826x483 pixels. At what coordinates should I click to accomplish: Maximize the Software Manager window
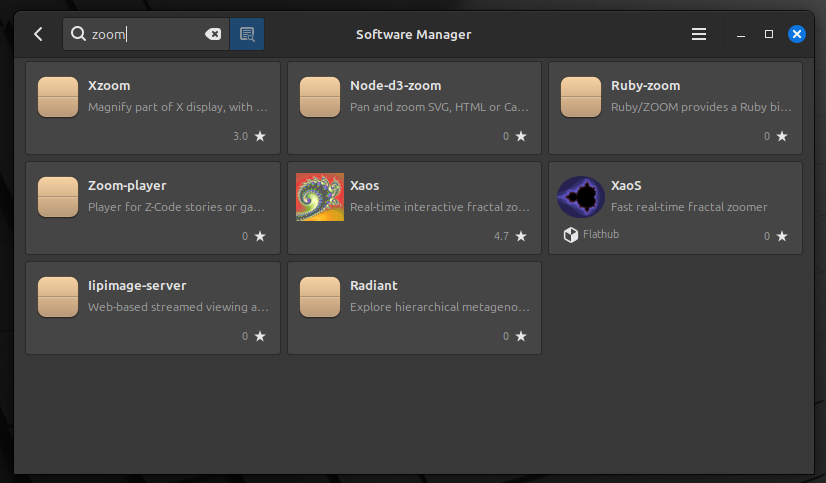[769, 34]
